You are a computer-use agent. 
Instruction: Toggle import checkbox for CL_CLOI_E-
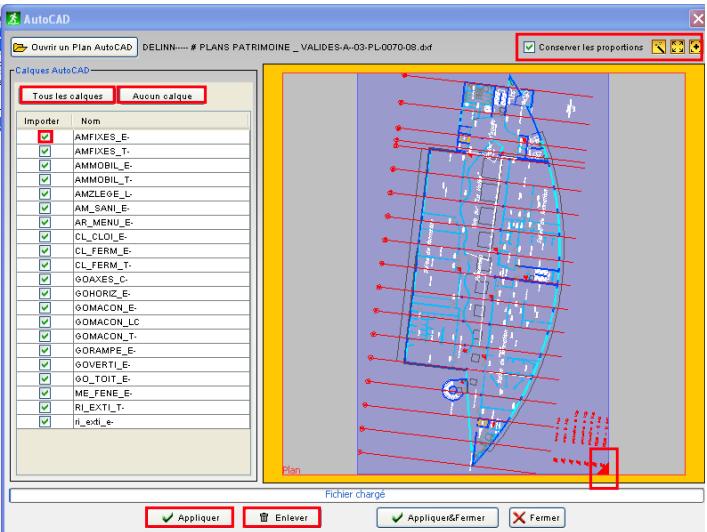click(45, 236)
